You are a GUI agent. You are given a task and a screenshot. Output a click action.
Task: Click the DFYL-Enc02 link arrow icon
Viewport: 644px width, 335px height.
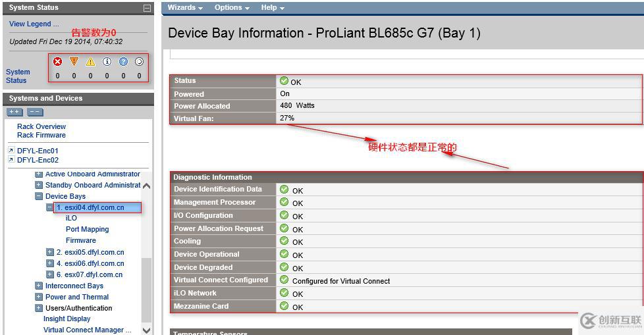(x=11, y=160)
